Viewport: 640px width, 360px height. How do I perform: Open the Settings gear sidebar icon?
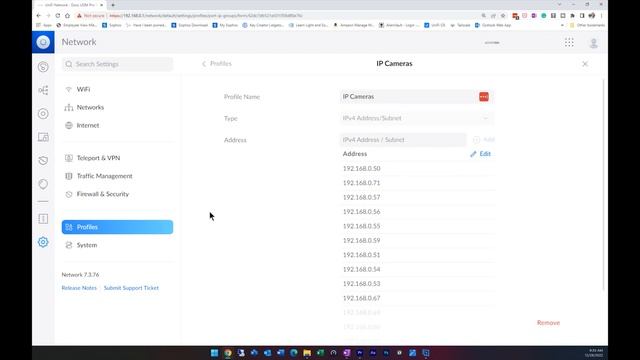coord(43,242)
